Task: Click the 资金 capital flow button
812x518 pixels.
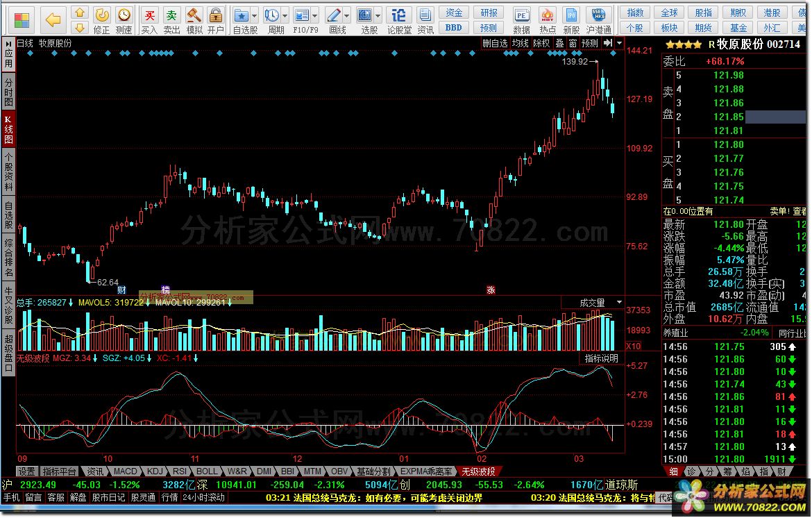Action: click(x=454, y=12)
